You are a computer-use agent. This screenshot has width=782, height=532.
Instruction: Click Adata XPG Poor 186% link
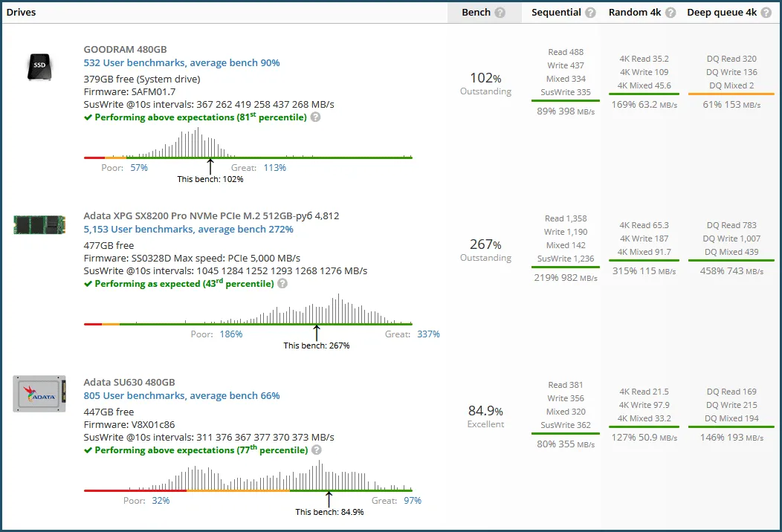(231, 334)
